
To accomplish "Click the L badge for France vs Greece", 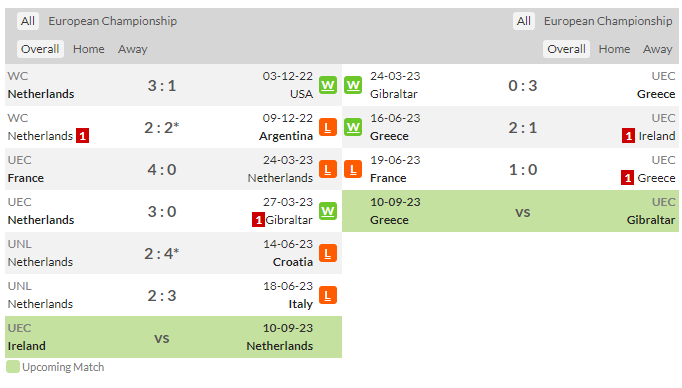I will coord(353,169).
